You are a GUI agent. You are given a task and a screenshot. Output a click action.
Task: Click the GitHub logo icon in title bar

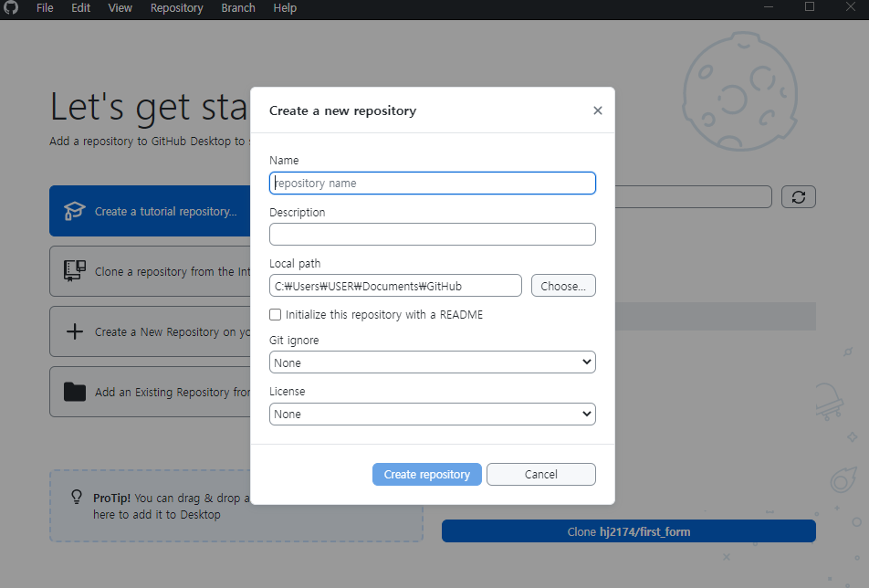coord(11,7)
